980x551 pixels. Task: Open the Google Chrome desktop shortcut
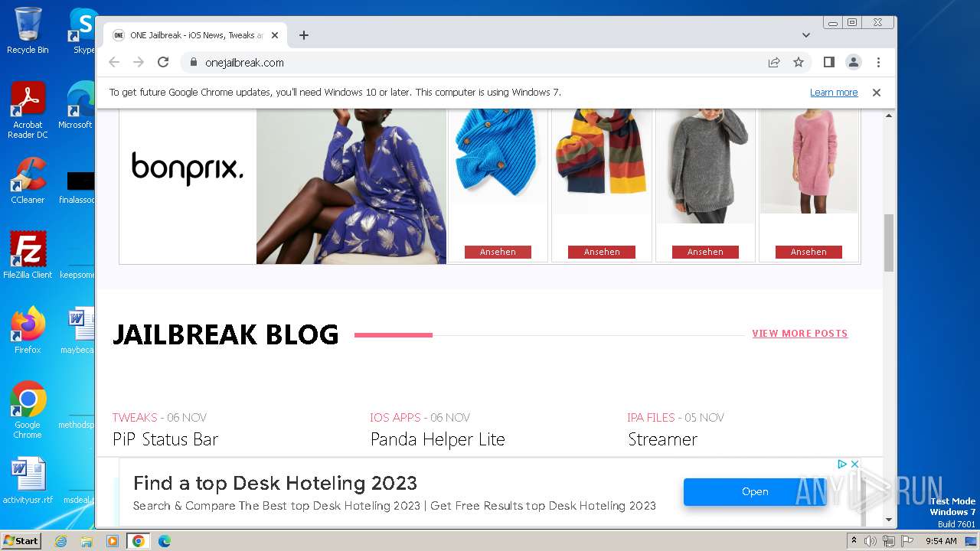(x=28, y=410)
